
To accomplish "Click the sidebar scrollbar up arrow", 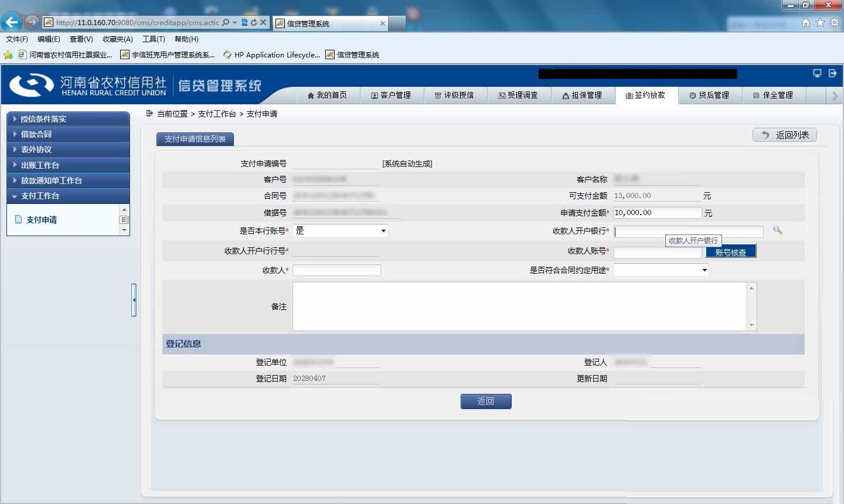I will (x=124, y=209).
